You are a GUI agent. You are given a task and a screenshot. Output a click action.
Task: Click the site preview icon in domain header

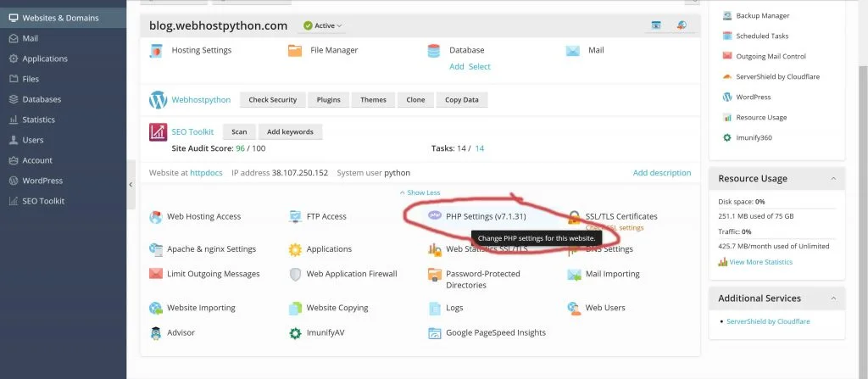[x=656, y=25]
